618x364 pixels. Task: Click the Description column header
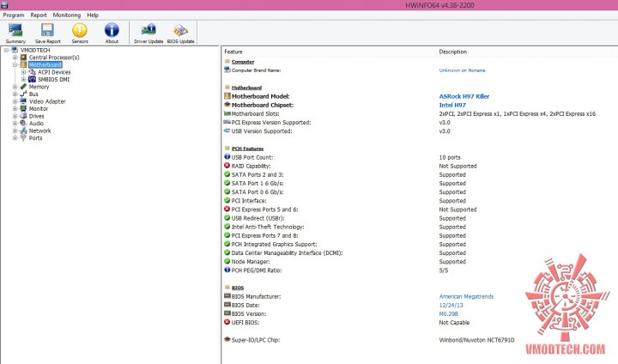453,52
